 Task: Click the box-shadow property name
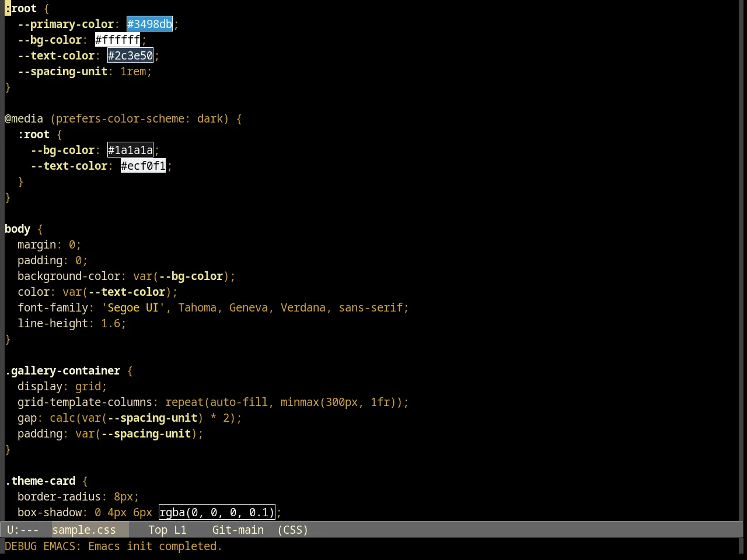point(50,512)
